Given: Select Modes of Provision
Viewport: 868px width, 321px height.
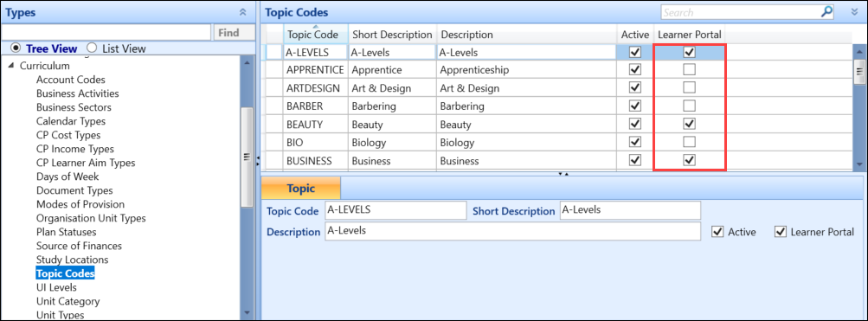Looking at the screenshot, I should tap(80, 204).
